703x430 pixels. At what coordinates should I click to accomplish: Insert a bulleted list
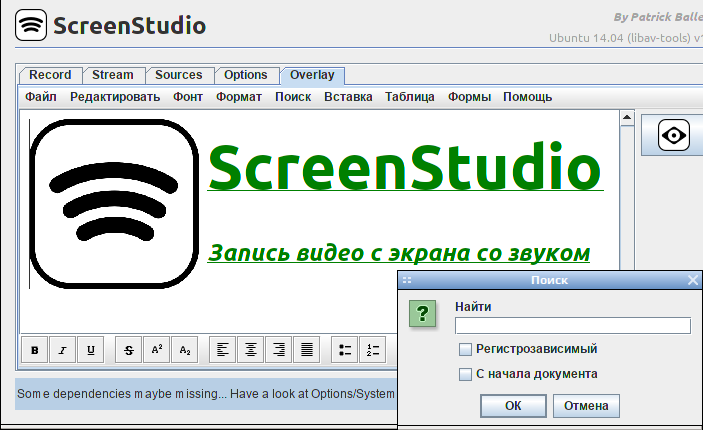coord(344,350)
